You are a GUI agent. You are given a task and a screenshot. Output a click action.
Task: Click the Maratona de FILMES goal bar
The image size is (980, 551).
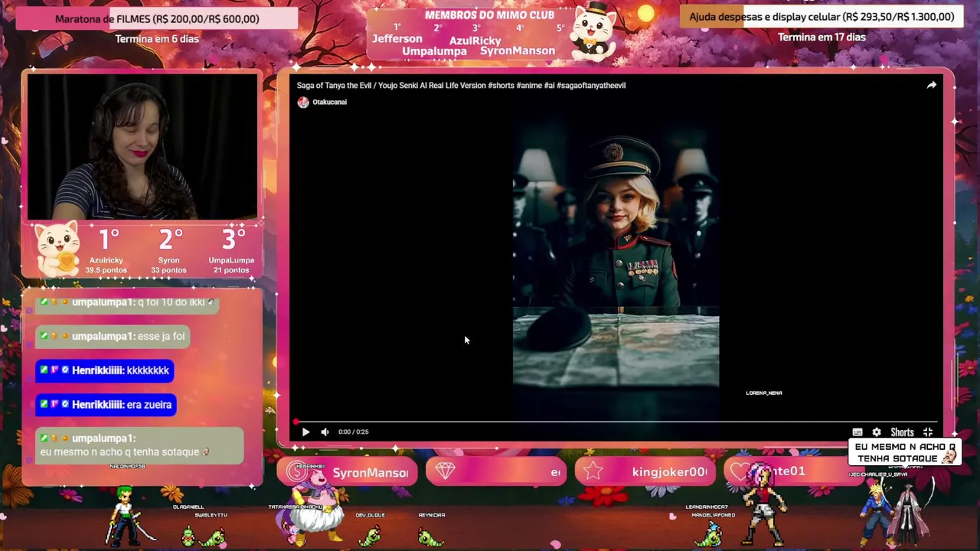(157, 18)
